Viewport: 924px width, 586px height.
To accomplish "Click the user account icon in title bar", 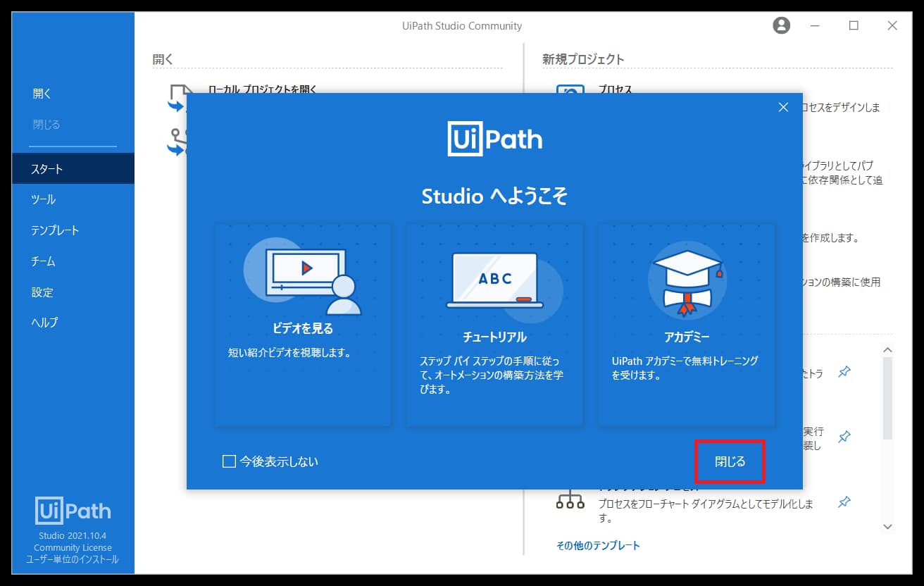I will tap(781, 25).
